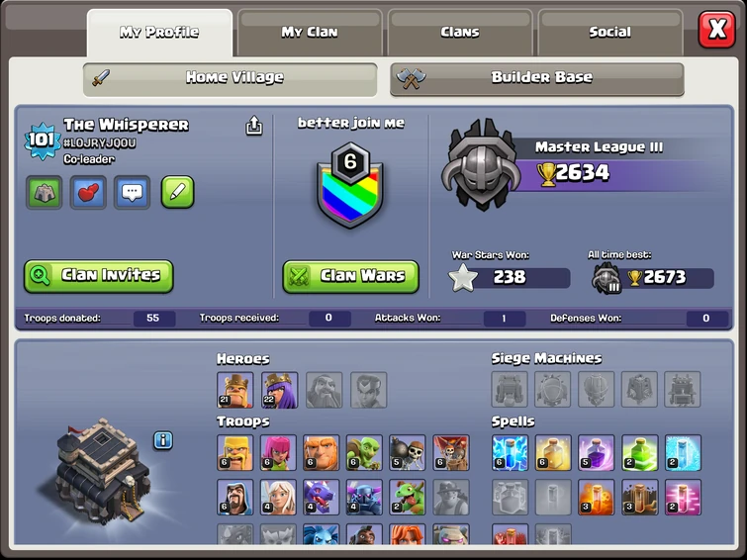Click the Lightning Spell icon

pos(510,452)
